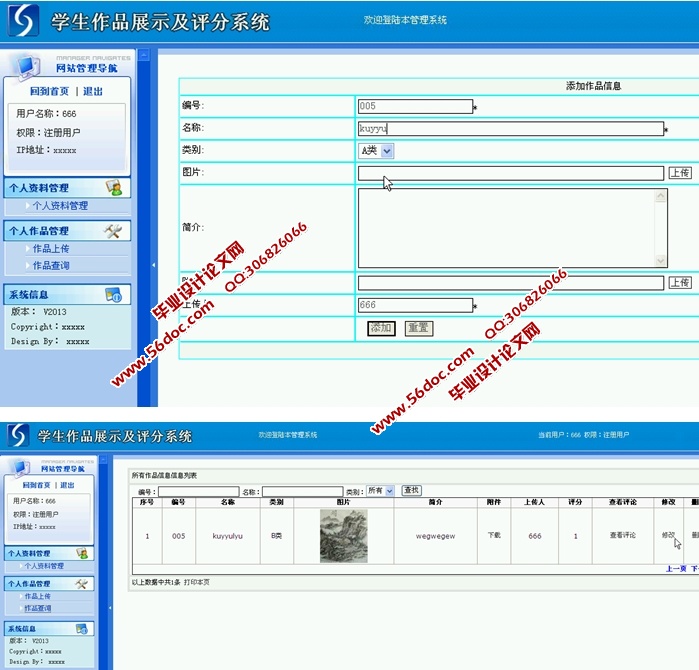Click the 打印本页 link below the table
Screen dimensions: 699x670
197,582
